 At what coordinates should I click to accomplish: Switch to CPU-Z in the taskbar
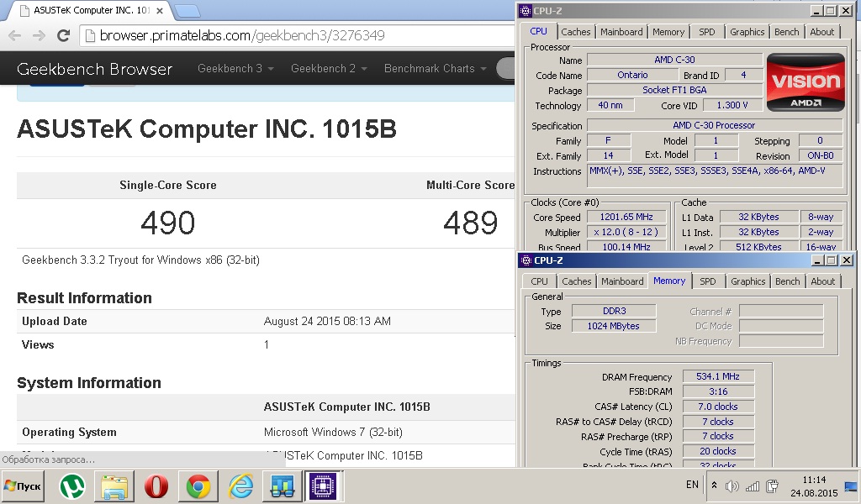click(x=323, y=486)
